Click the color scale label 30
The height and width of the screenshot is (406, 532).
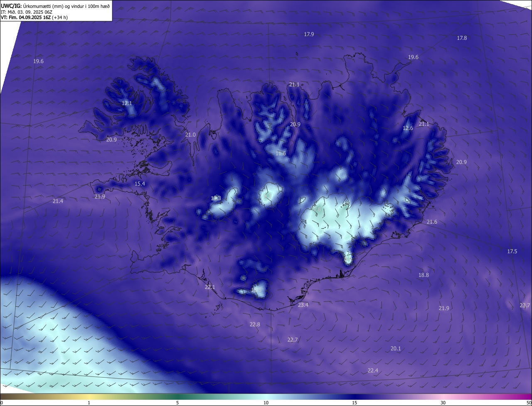coord(443,403)
